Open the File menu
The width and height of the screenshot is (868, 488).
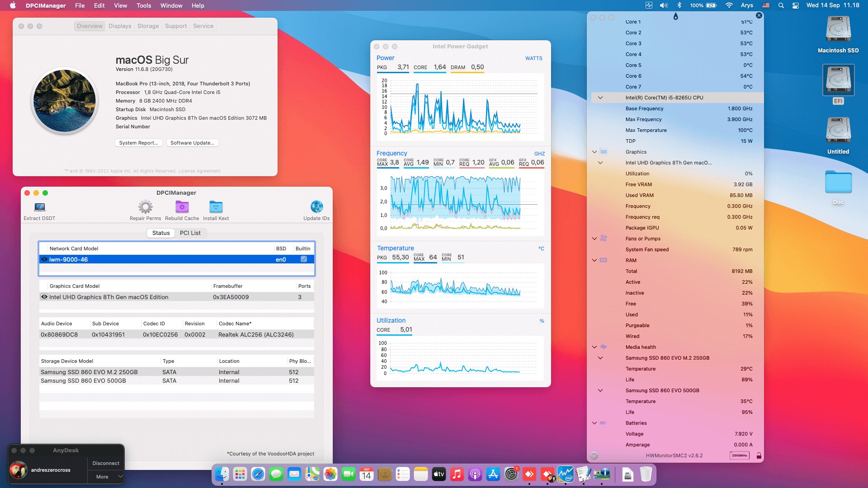pyautogui.click(x=80, y=5)
